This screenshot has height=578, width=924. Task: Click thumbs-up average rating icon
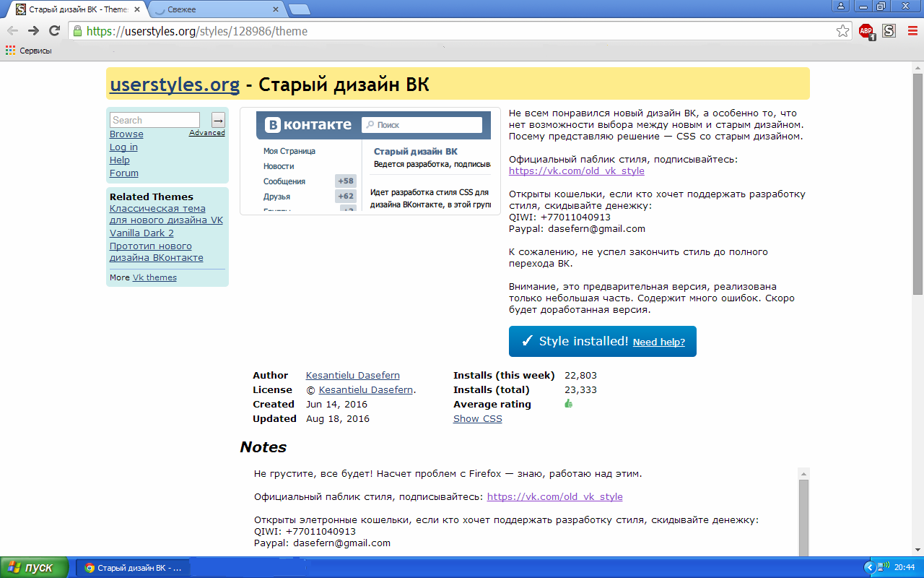coord(568,404)
